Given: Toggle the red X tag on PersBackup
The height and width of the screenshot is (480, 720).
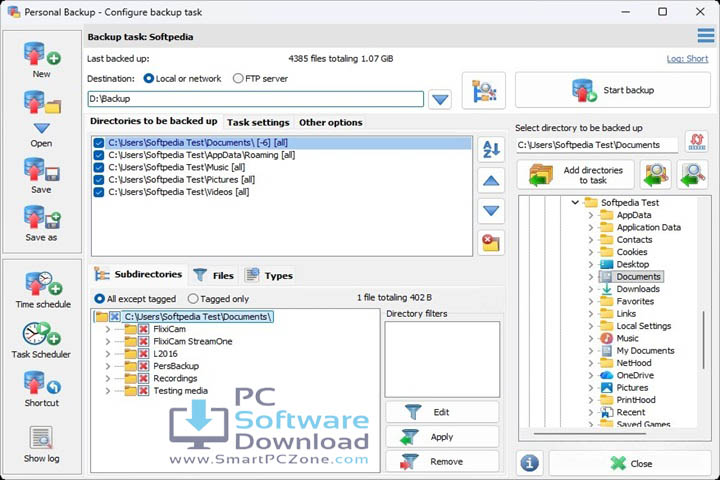Looking at the screenshot, I should click(x=144, y=366).
